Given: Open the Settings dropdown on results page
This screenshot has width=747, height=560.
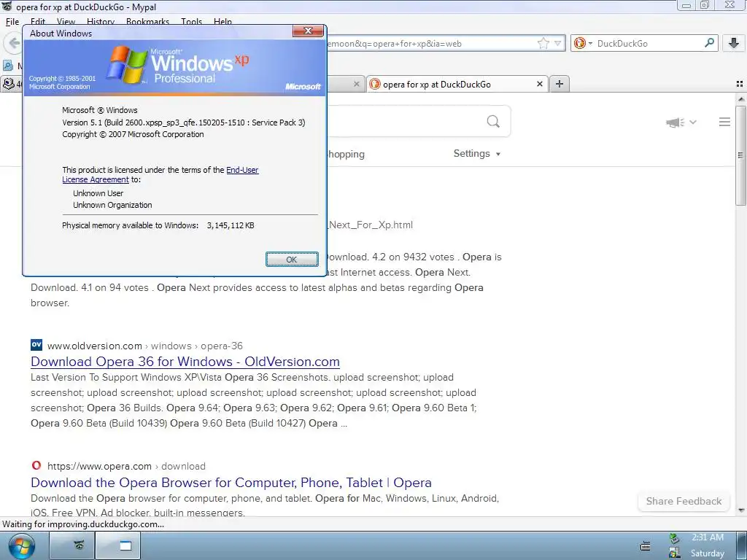Looking at the screenshot, I should (477, 153).
